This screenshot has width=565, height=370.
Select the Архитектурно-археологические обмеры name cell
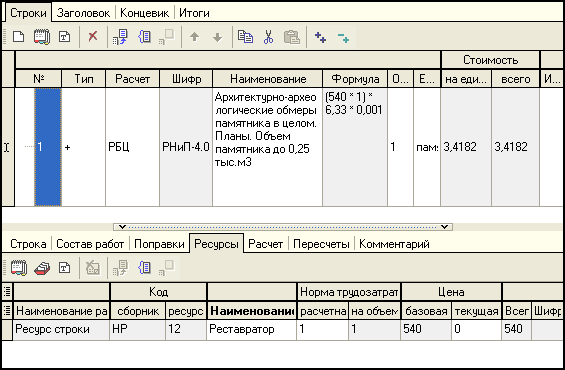pyautogui.click(x=267, y=147)
